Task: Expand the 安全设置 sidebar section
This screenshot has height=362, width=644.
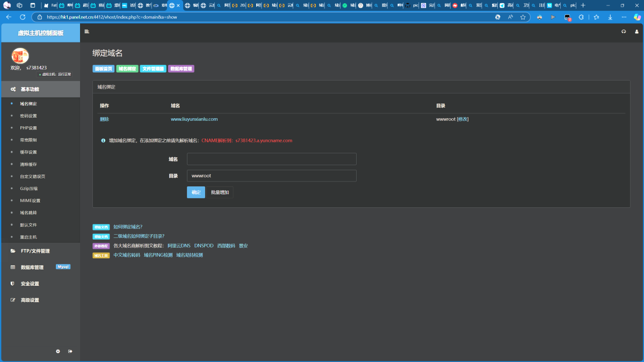Action: 30,284
